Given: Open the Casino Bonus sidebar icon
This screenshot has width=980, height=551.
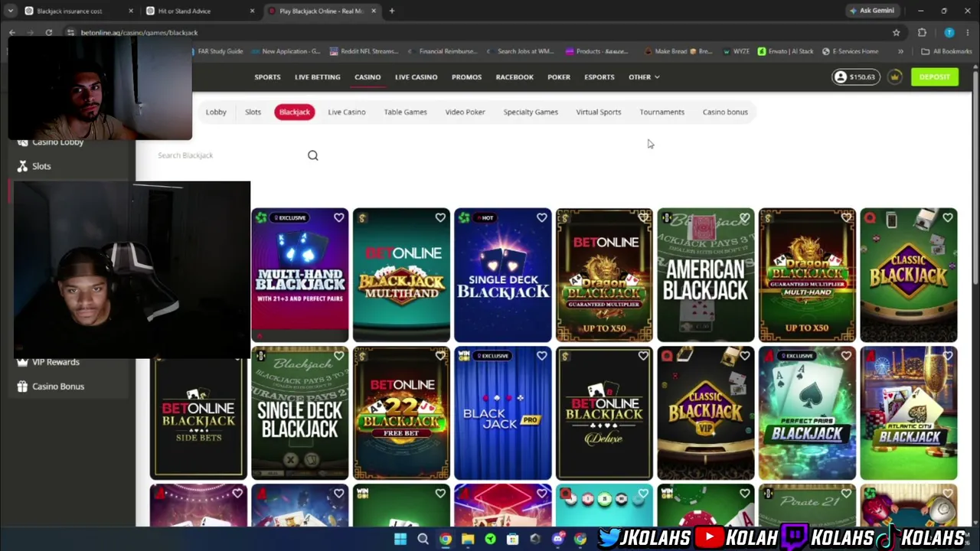Looking at the screenshot, I should tap(22, 386).
